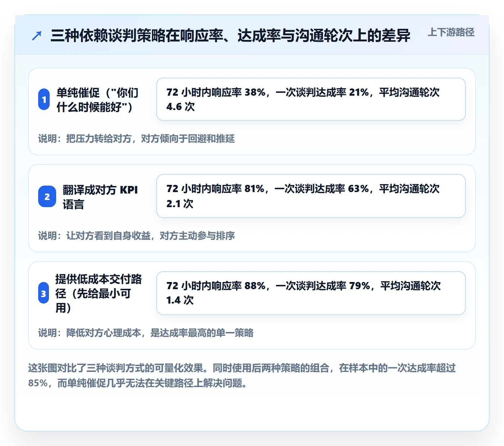504x446 pixels.
Task: Click the number 1 step badge
Action: 44,99
